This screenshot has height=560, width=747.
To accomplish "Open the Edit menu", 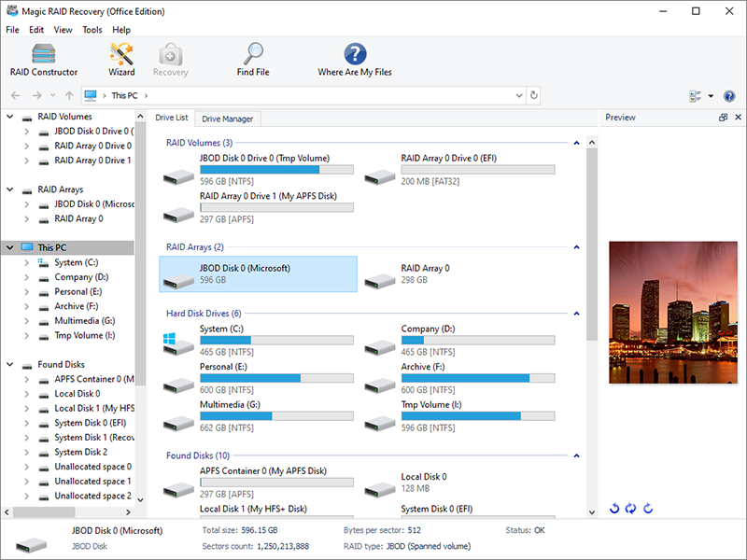I will [36, 30].
